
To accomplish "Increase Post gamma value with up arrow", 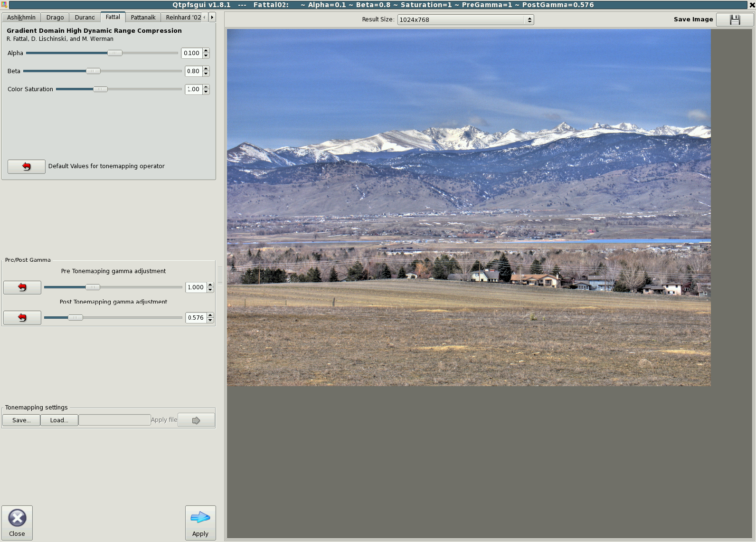I will [x=210, y=315].
